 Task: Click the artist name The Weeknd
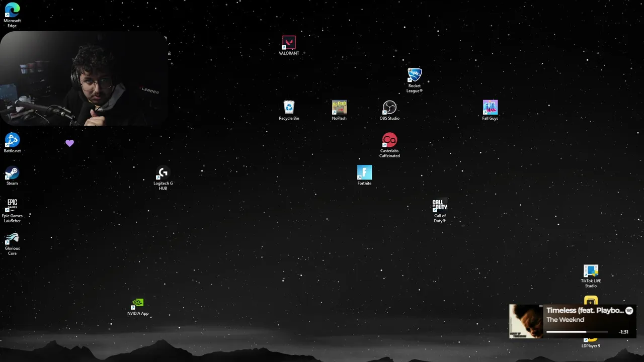(x=565, y=320)
